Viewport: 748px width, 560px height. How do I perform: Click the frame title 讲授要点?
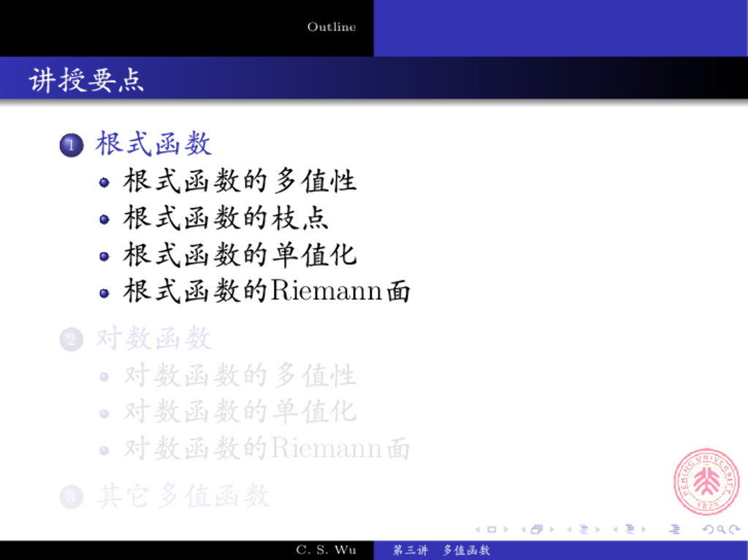tap(86, 80)
